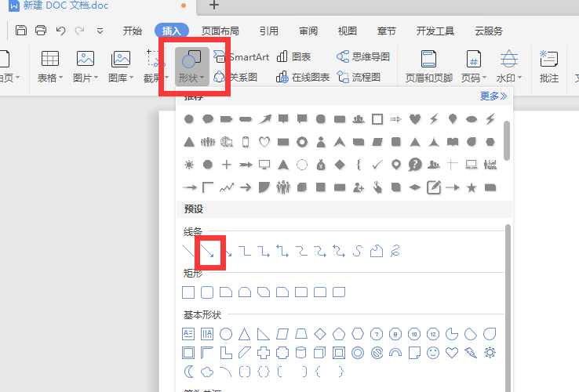The image size is (579, 392).
Task: Choose the smiley face basic shape
Action: pos(433,353)
